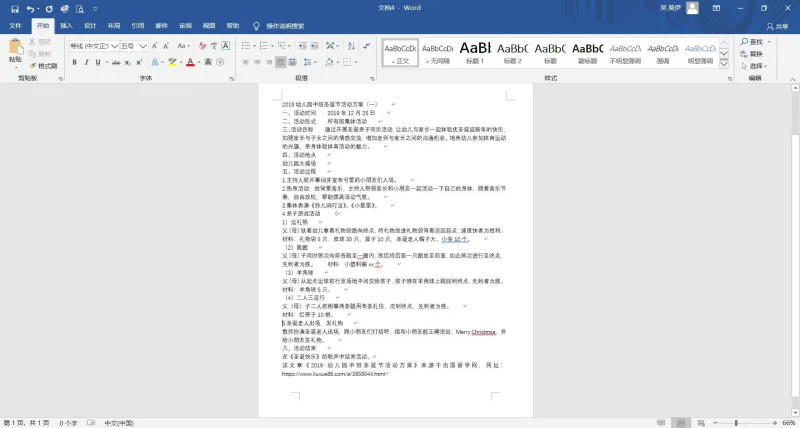The width and height of the screenshot is (800, 428).
Task: Open proofing check icon in status bar
Action: pyautogui.click(x=91, y=423)
